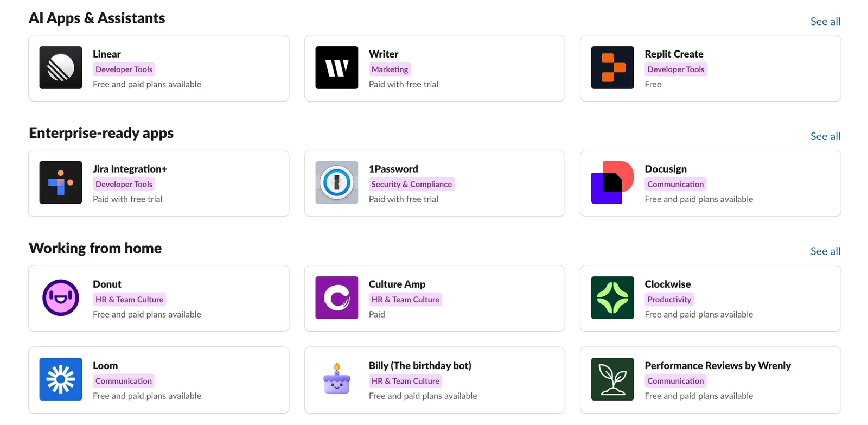Open the 1Password app icon
Viewport: 868px width, 425px height.
[x=336, y=182]
